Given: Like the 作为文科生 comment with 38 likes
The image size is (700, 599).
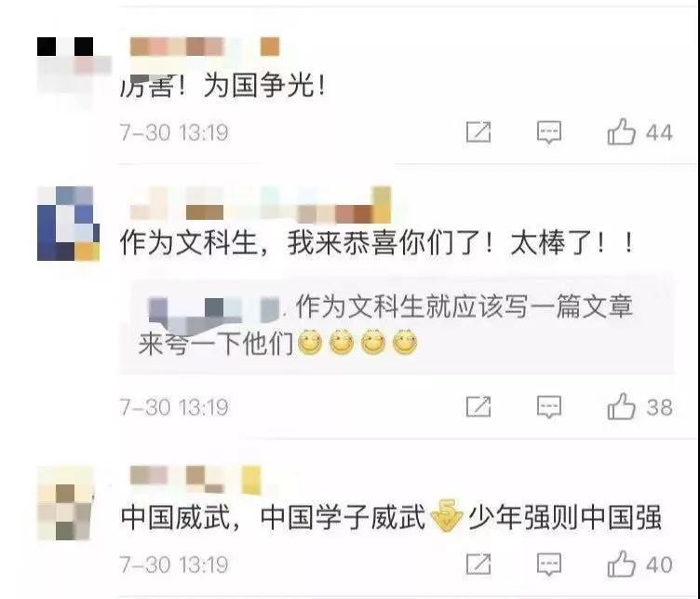Looking at the screenshot, I should (x=621, y=406).
